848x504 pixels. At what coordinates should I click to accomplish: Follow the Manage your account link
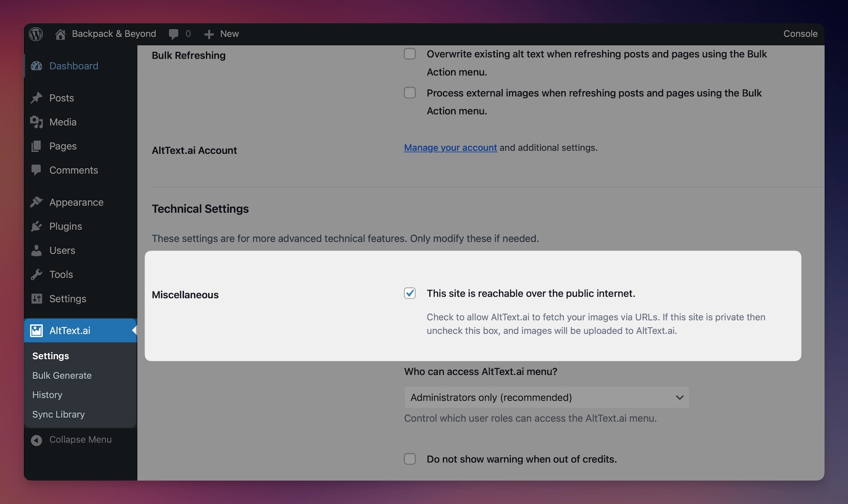pyautogui.click(x=450, y=148)
